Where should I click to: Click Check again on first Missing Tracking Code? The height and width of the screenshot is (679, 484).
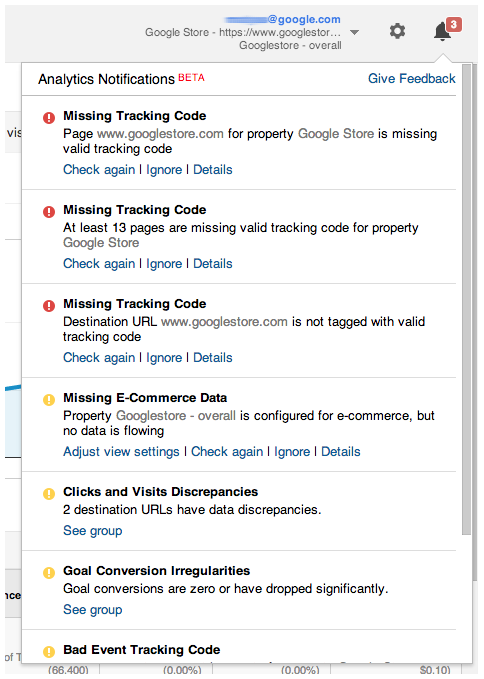(x=99, y=170)
